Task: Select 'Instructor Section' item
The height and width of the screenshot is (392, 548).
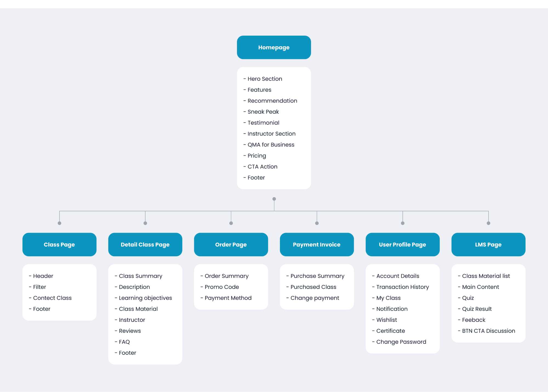Action: point(269,134)
